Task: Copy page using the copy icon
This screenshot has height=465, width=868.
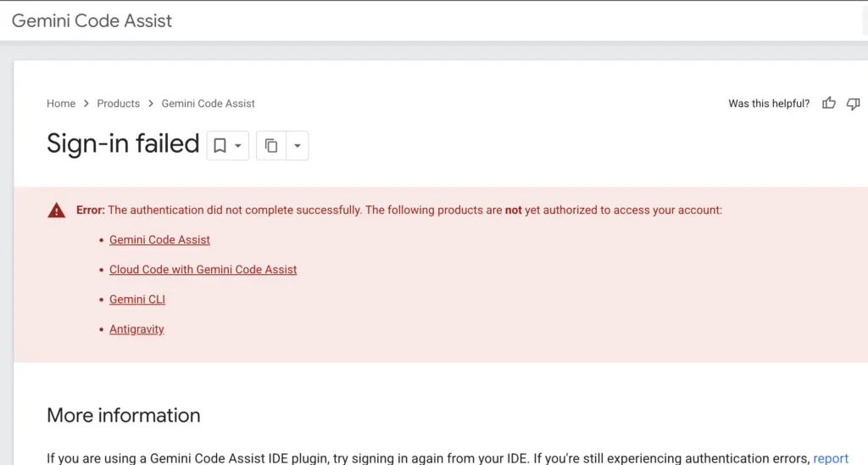Action: click(271, 146)
